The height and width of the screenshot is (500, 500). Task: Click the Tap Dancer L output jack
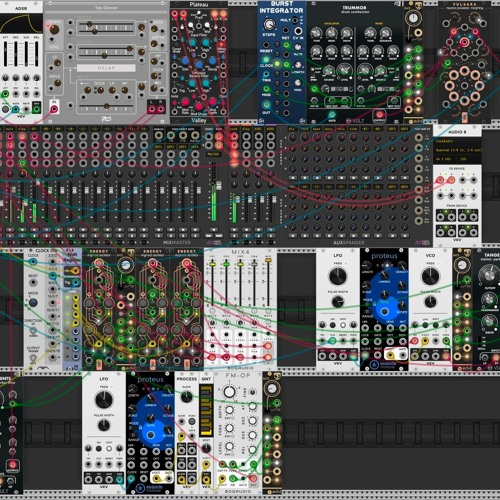tap(152, 109)
